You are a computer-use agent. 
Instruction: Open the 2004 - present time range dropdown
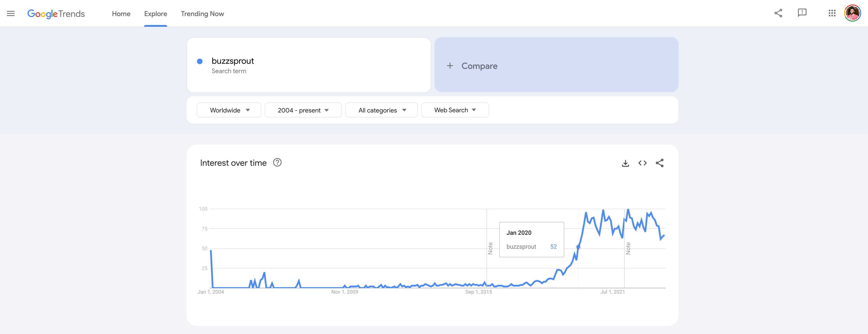click(303, 110)
